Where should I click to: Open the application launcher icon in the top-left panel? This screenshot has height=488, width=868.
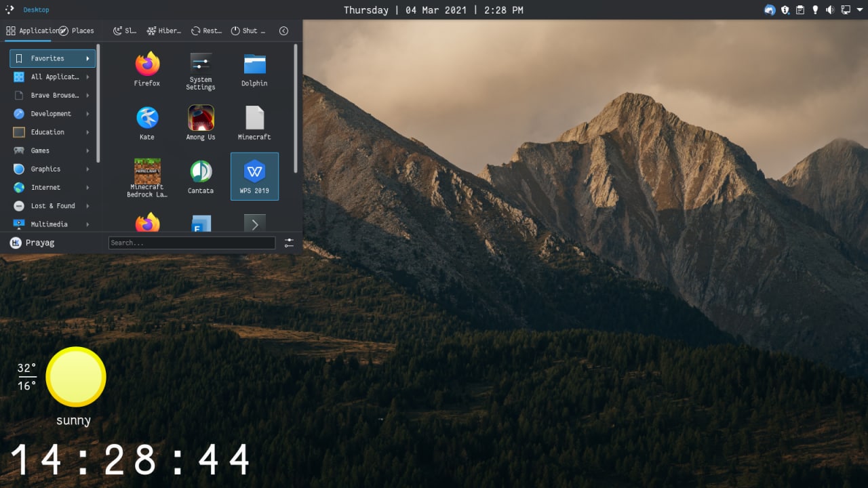click(x=9, y=9)
